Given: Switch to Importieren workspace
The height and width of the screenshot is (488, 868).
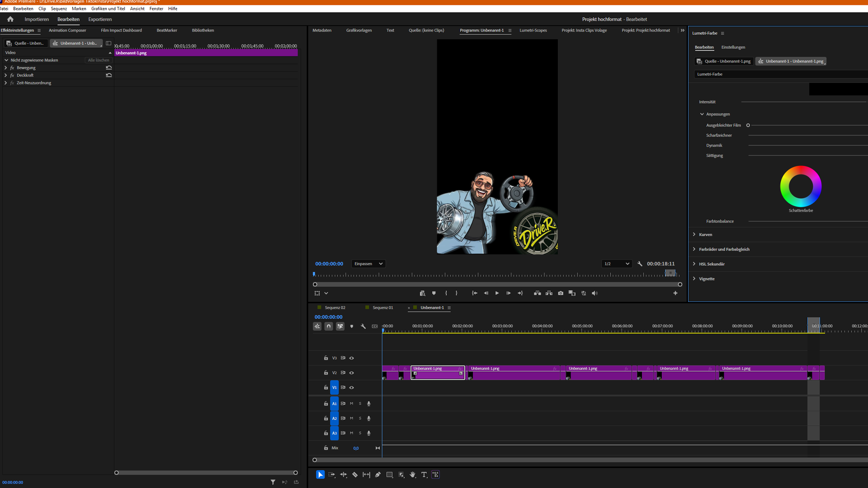Looking at the screenshot, I should 37,19.
